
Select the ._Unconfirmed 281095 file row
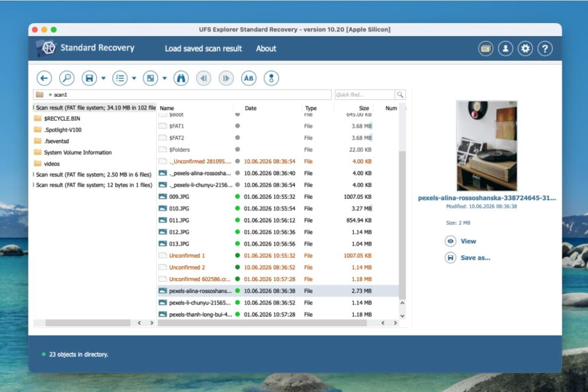(278, 162)
